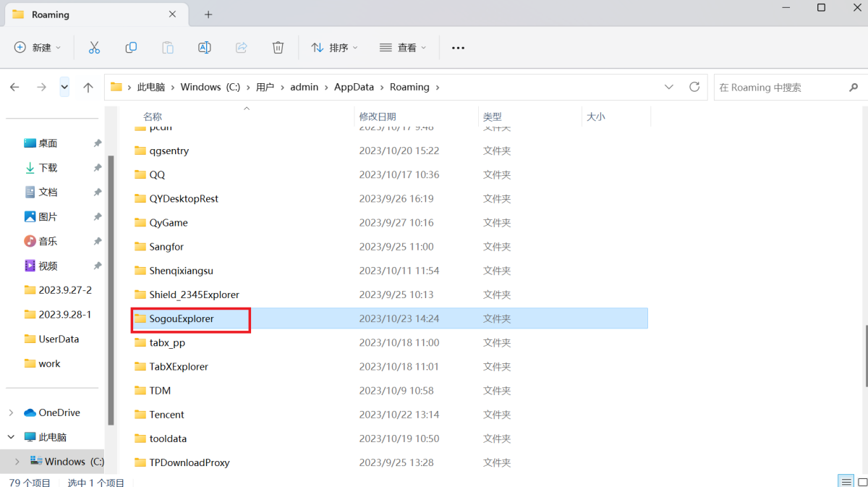Screen dimensions: 868x487
Task: Click the Rename icon in toolbar
Action: [x=205, y=48]
